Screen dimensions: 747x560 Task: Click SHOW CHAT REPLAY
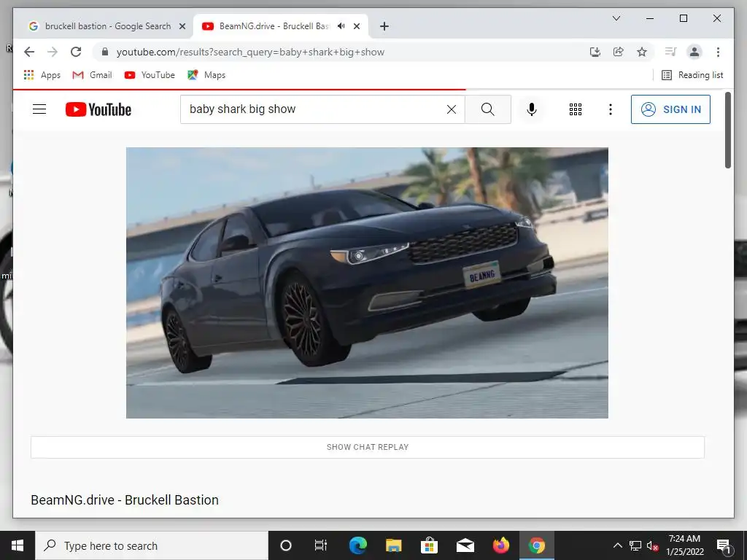coord(368,447)
